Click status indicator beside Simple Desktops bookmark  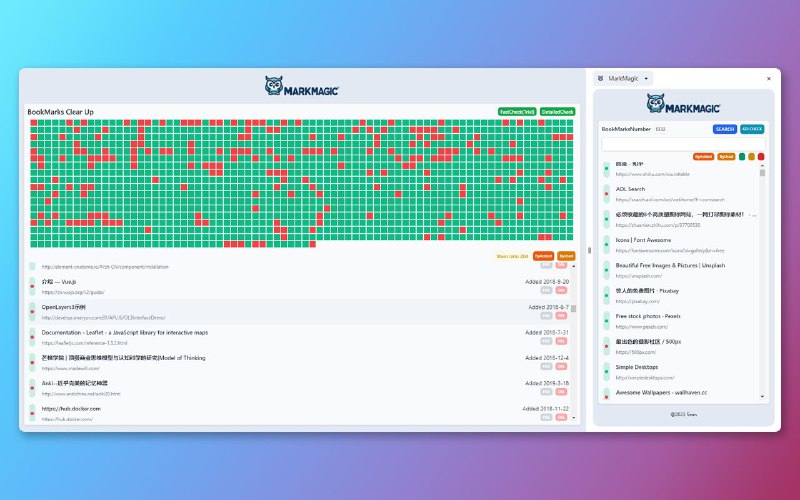606,373
